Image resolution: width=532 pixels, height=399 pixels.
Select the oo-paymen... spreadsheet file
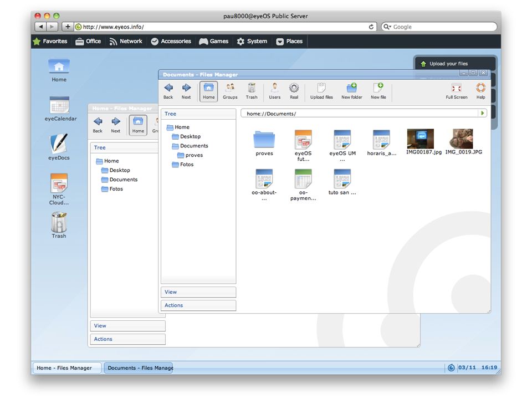[x=303, y=185]
